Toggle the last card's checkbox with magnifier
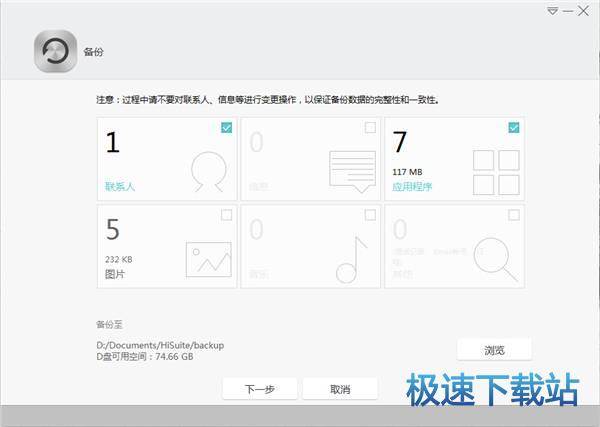Screen dimensions: 600x427 point(514,215)
